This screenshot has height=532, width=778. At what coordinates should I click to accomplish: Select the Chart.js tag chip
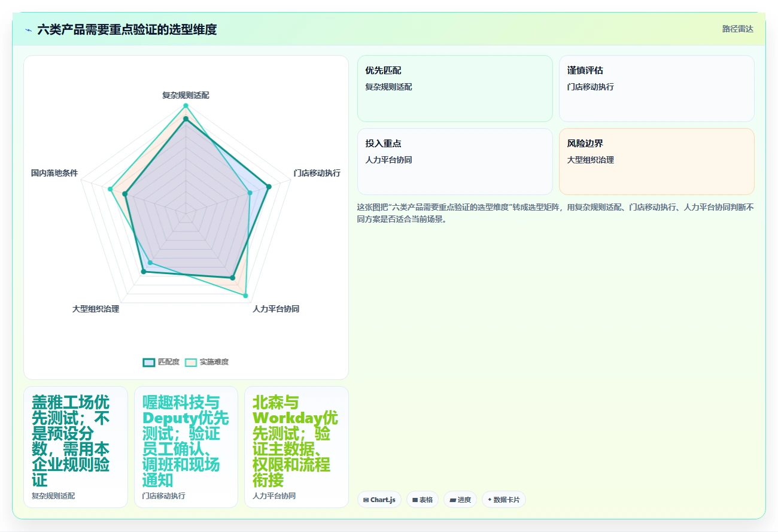pyautogui.click(x=379, y=500)
